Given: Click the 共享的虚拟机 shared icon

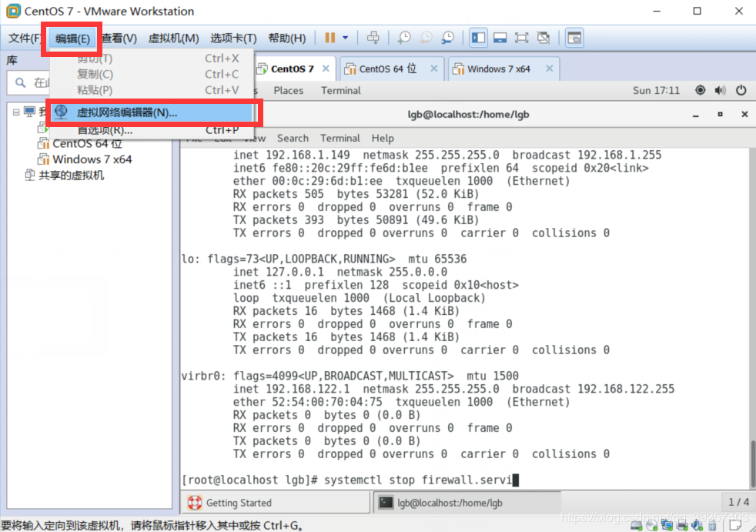Looking at the screenshot, I should (x=30, y=175).
